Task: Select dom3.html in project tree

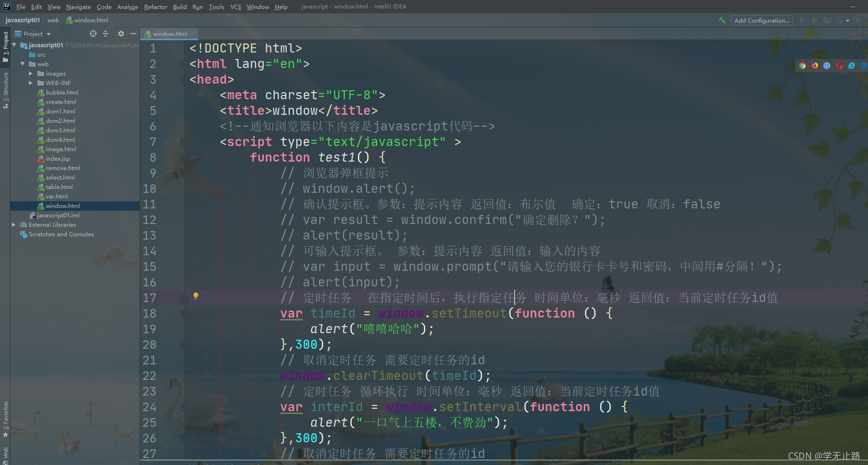Action: click(x=60, y=130)
